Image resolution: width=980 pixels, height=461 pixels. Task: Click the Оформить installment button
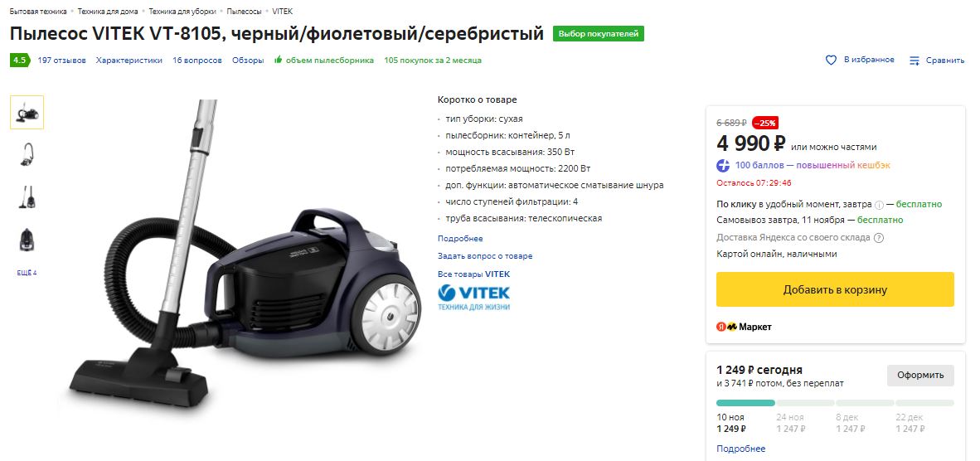(x=920, y=376)
